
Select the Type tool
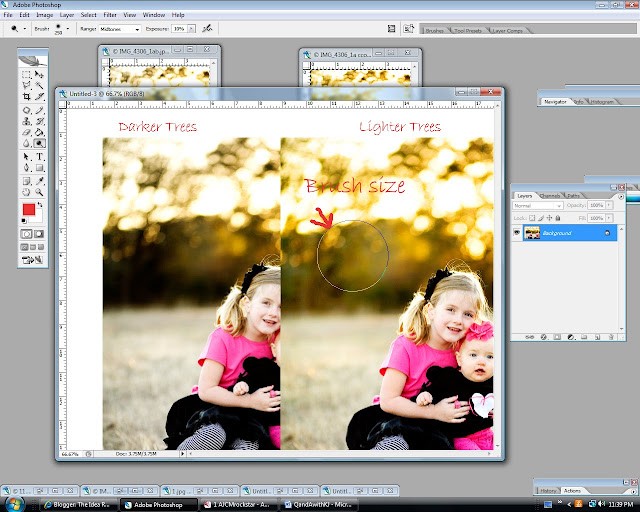pos(39,157)
